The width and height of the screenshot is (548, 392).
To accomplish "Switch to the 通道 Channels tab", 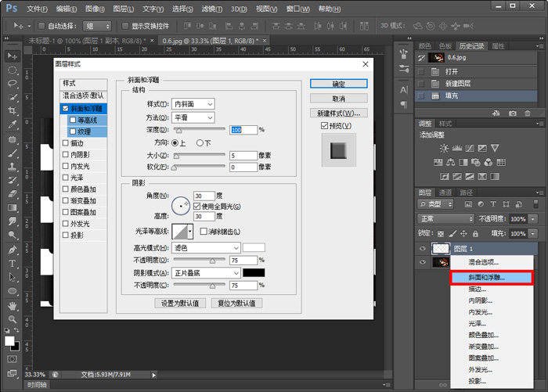I will [x=445, y=192].
